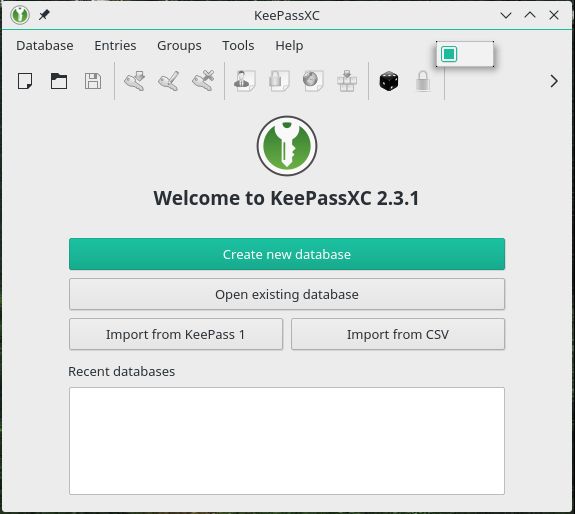The height and width of the screenshot is (514, 575).
Task: Click the New database toolbar icon
Action: (x=25, y=81)
